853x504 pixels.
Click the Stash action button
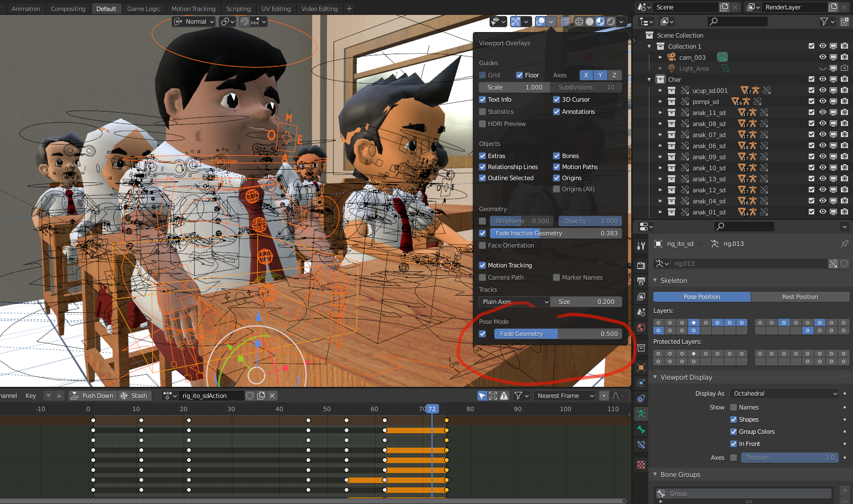(134, 396)
